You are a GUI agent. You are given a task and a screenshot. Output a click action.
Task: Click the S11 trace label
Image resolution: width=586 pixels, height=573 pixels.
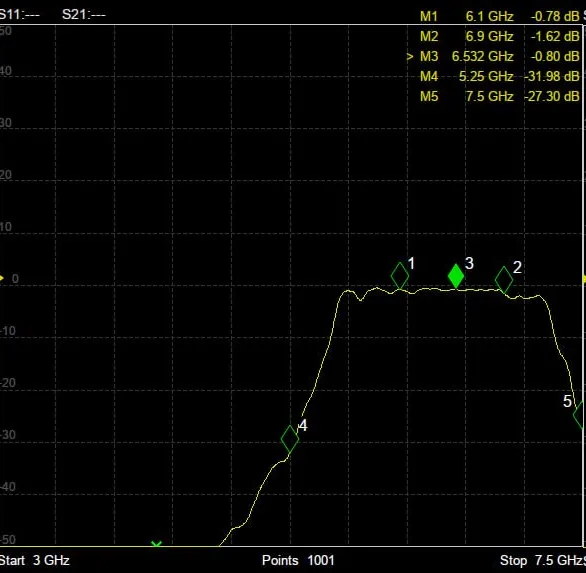coord(19,15)
